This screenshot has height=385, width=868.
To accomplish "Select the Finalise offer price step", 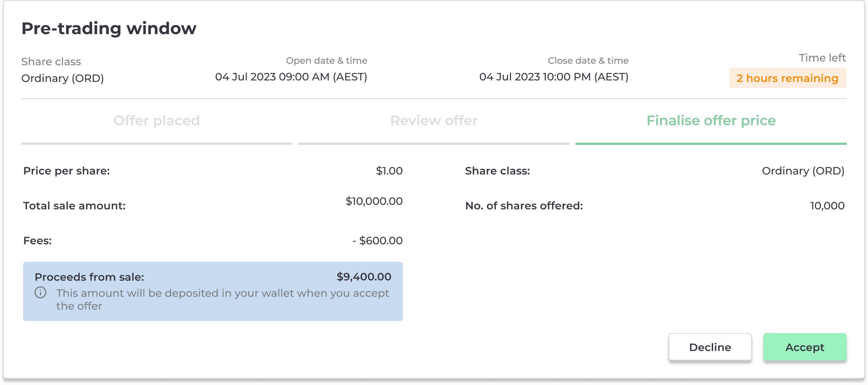I will point(711,121).
